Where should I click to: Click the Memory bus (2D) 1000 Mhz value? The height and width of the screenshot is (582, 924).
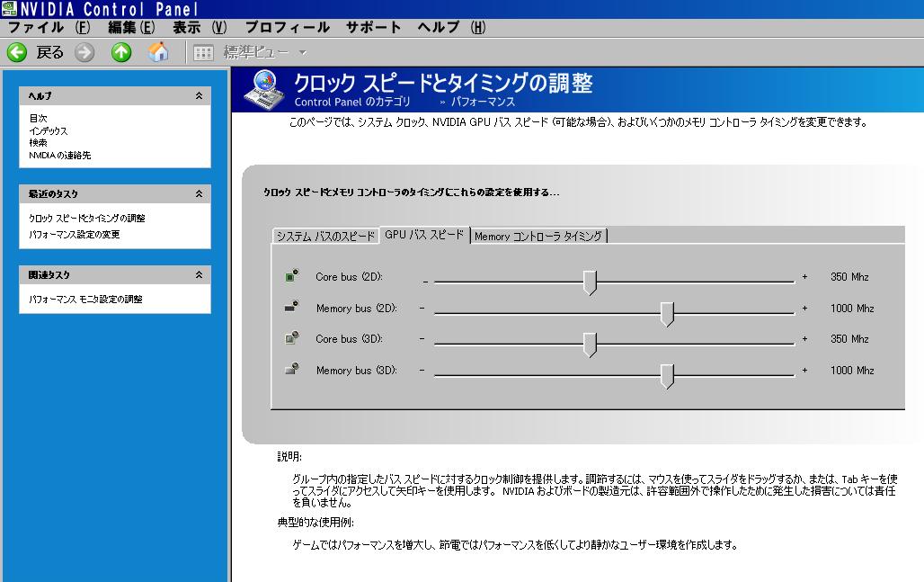(x=852, y=308)
